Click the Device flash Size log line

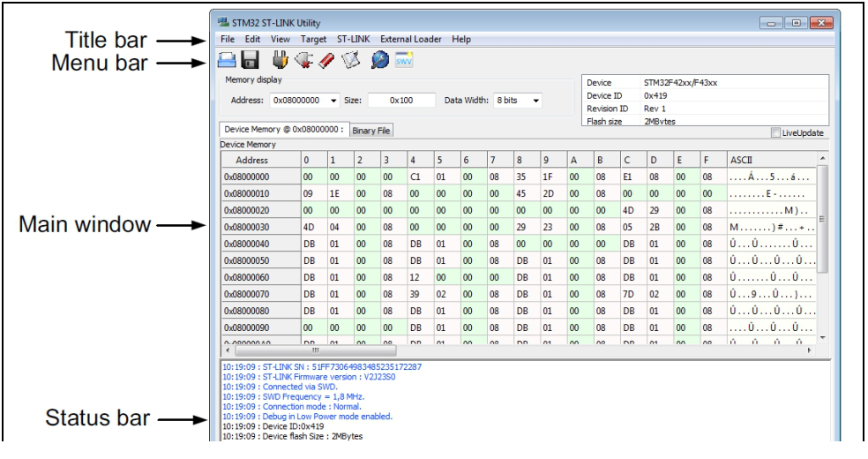[292, 436]
